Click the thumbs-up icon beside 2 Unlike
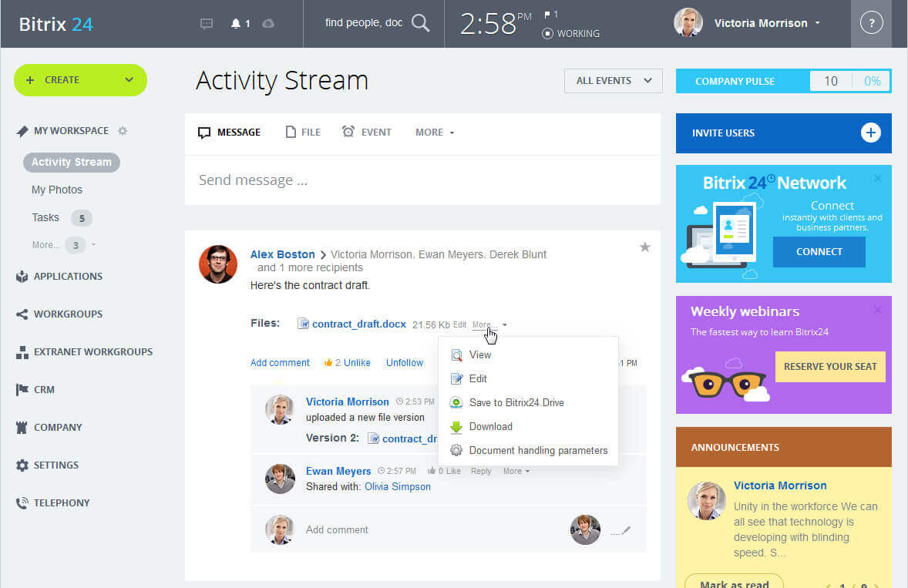This screenshot has height=588, width=908. pyautogui.click(x=328, y=363)
